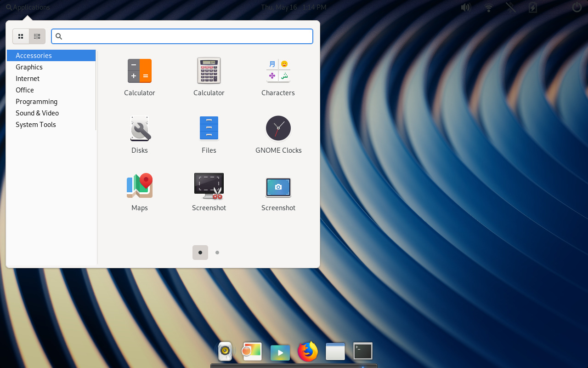
Task: Open the Disks utility
Action: click(x=140, y=128)
